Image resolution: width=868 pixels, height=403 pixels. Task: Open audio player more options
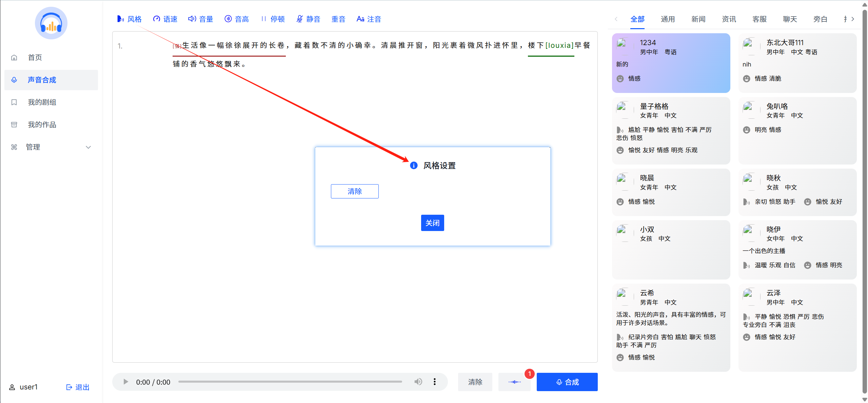pos(435,382)
